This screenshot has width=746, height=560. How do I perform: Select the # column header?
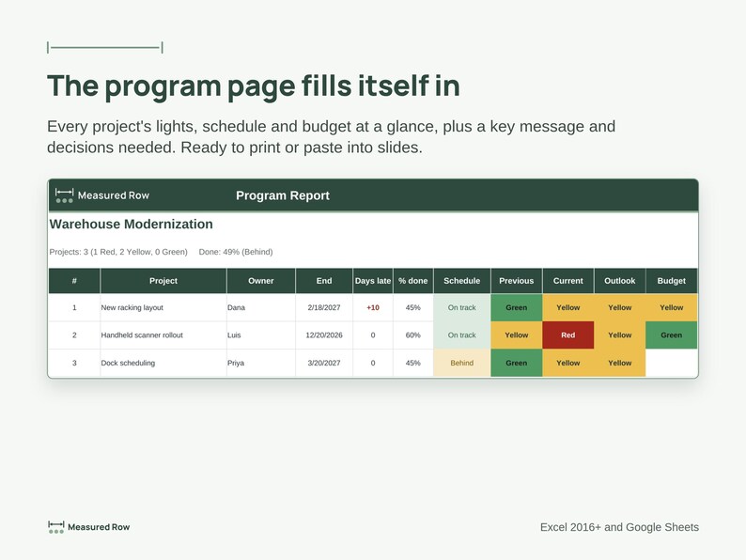coord(74,281)
